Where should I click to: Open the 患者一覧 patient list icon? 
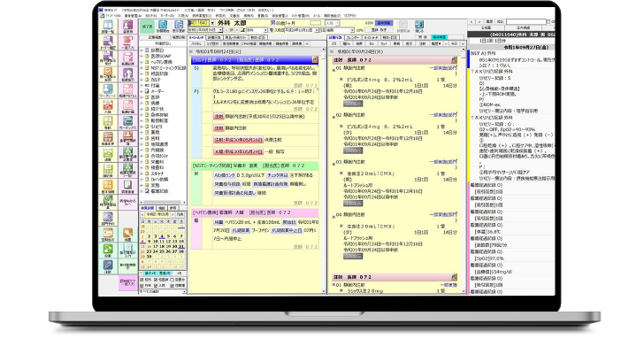click(108, 27)
